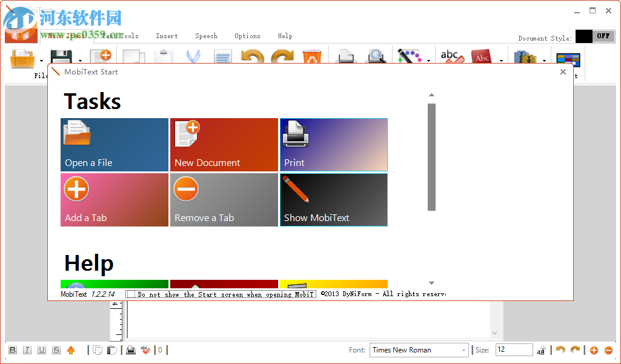Viewport: 621px width, 364px height.
Task: Click the orange Undo arrow in ribbon
Action: pyautogui.click(x=253, y=56)
